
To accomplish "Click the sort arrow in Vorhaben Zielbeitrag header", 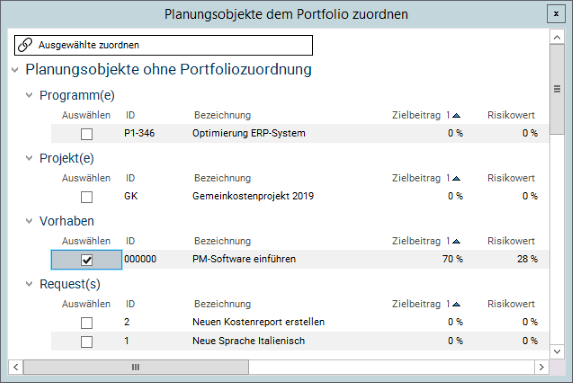I will coord(456,242).
